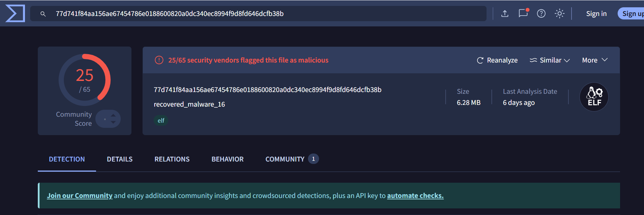The height and width of the screenshot is (215, 644).
Task: Switch color theme using the sun icon
Action: click(x=560, y=13)
